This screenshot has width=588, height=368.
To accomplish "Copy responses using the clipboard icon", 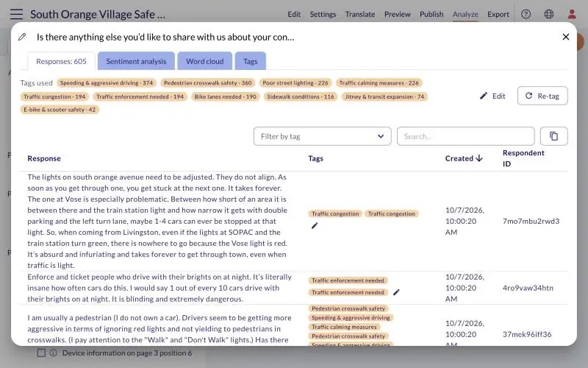I will (x=553, y=136).
